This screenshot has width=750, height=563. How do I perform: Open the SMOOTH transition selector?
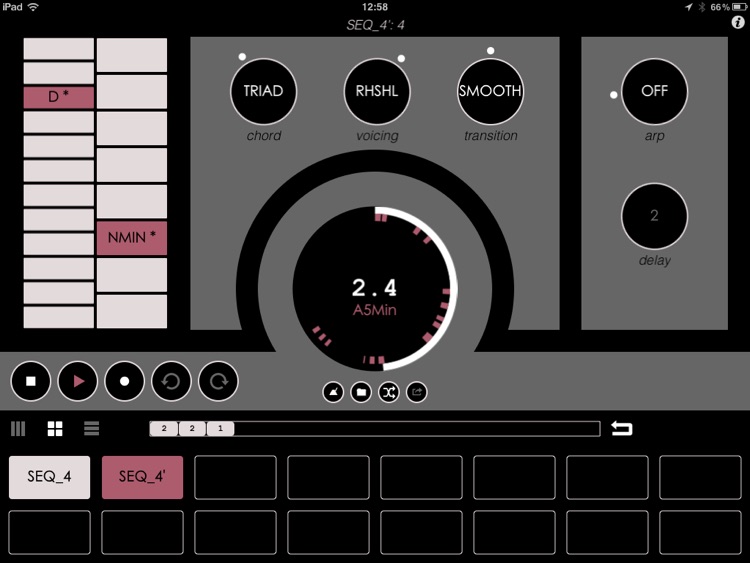click(490, 91)
